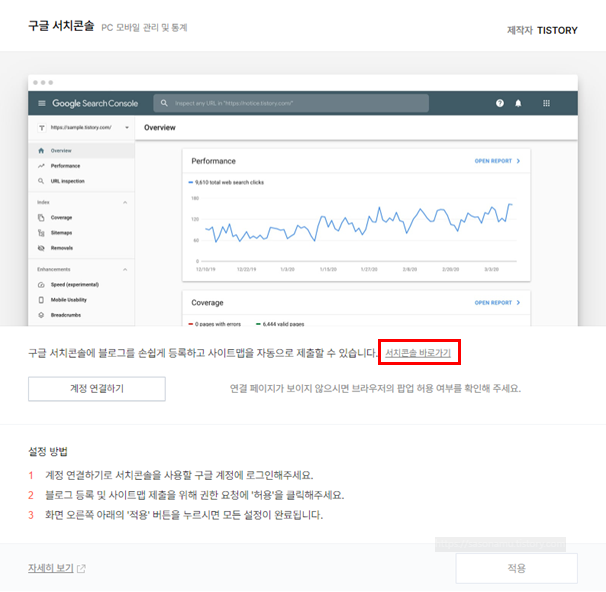
Task: Click the Performance trend line icon
Action: click(41, 166)
